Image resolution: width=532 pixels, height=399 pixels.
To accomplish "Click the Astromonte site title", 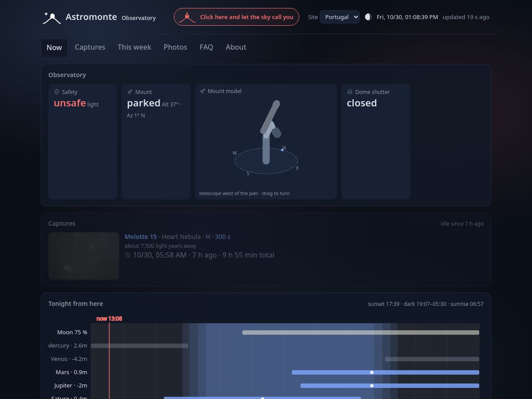I will pos(91,17).
